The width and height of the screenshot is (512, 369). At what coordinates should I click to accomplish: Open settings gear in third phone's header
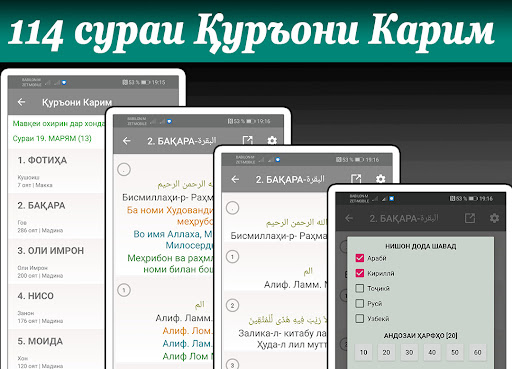point(380,179)
